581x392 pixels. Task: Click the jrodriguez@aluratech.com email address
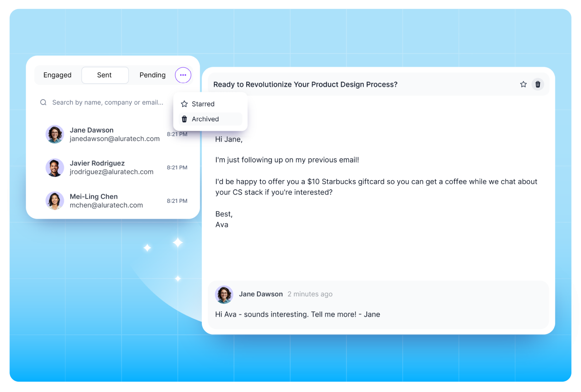tap(111, 172)
